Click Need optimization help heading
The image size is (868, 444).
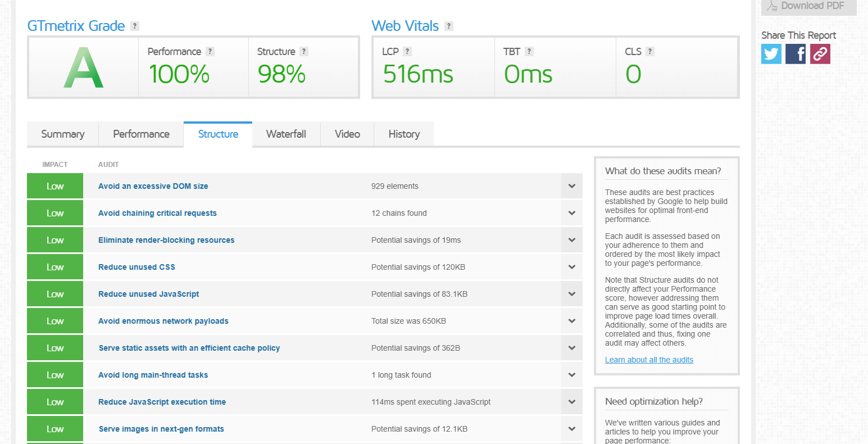[x=654, y=401]
